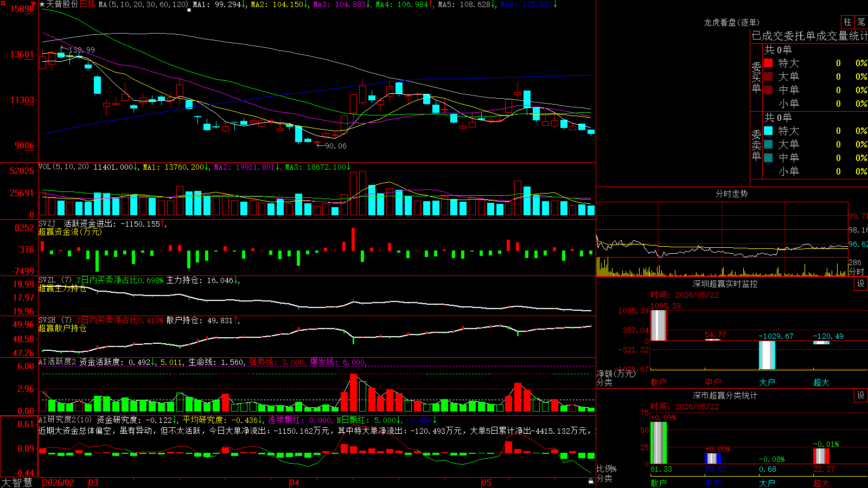
Task: Click the 超大 category in 深市超赢分类统计 chart
Action: click(821, 483)
